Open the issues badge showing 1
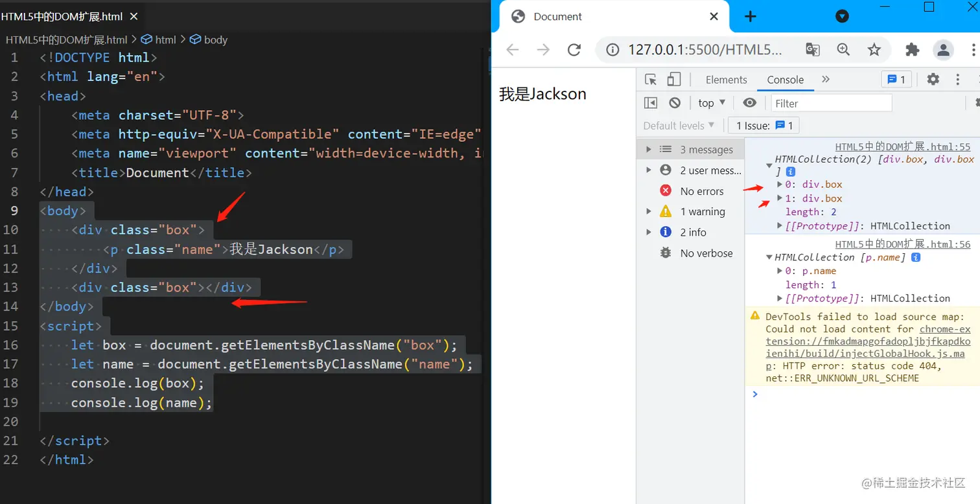Screen dimensions: 980x504 (897, 80)
